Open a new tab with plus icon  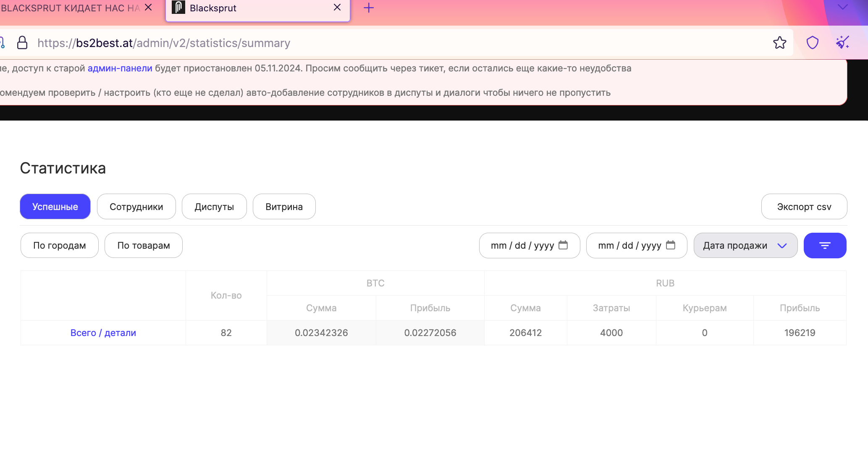click(x=368, y=8)
